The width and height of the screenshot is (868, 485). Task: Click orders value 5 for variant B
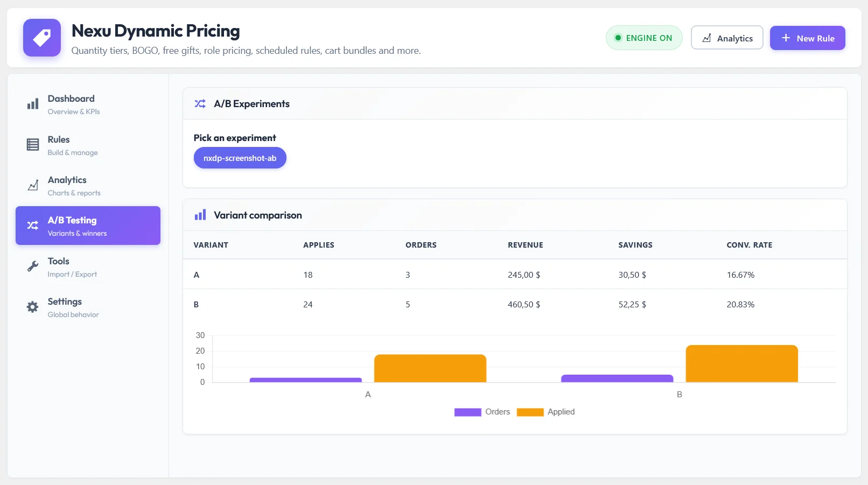(x=408, y=304)
